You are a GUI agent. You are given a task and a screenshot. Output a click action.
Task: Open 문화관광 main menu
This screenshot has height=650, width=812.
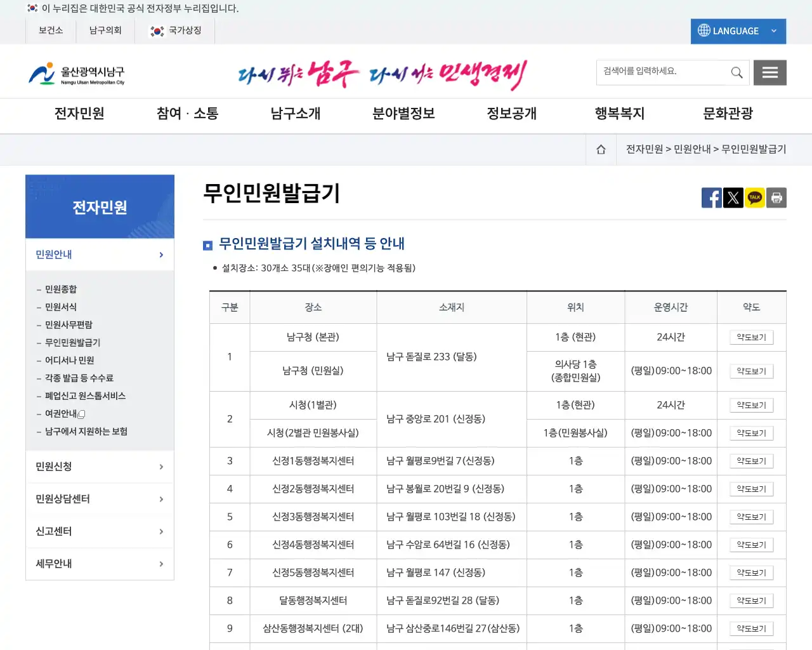pyautogui.click(x=728, y=114)
